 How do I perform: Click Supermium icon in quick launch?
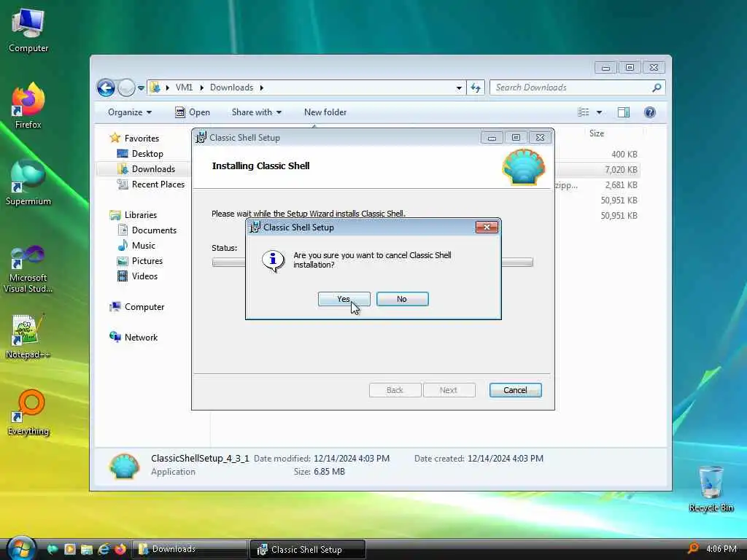click(x=53, y=549)
